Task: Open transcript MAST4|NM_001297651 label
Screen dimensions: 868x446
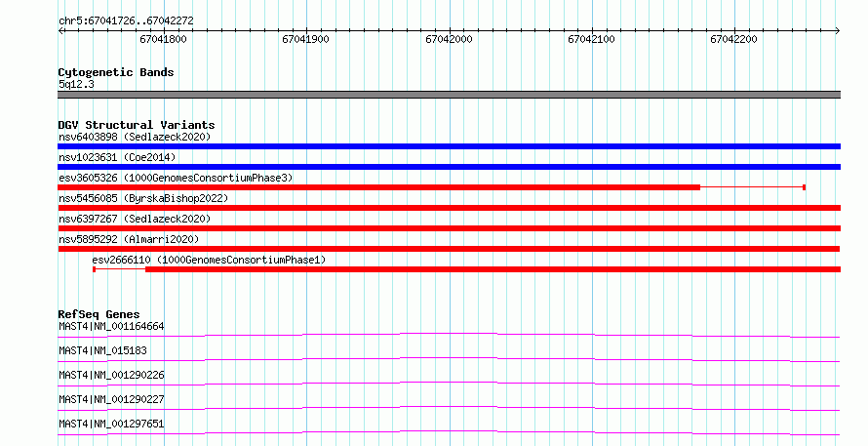Action: 111,424
